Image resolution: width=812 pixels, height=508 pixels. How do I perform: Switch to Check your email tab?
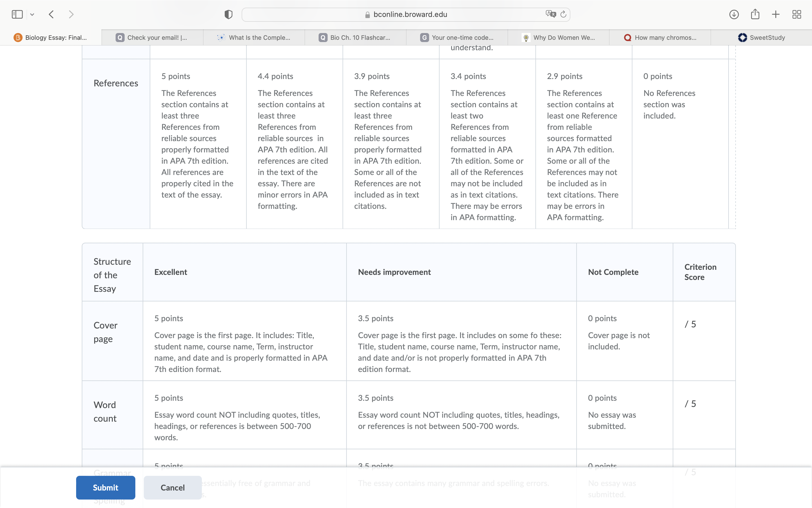tap(152, 38)
